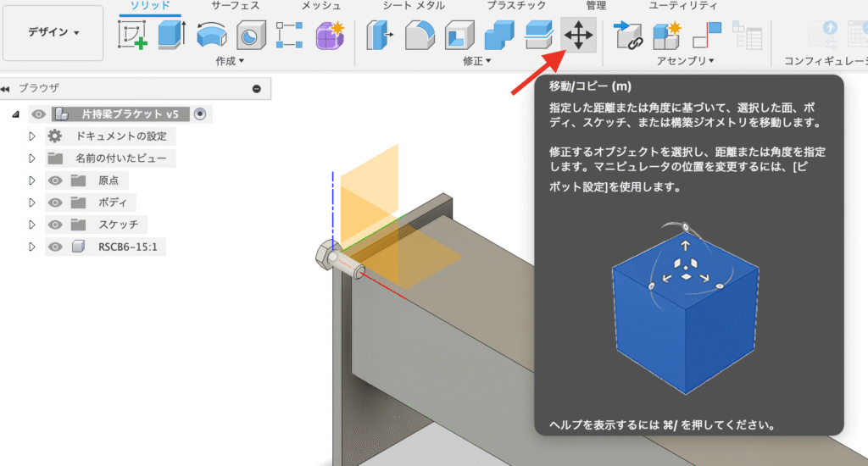Select the Offset Face tool icon
This screenshot has width=868, height=466.
pyautogui.click(x=538, y=35)
